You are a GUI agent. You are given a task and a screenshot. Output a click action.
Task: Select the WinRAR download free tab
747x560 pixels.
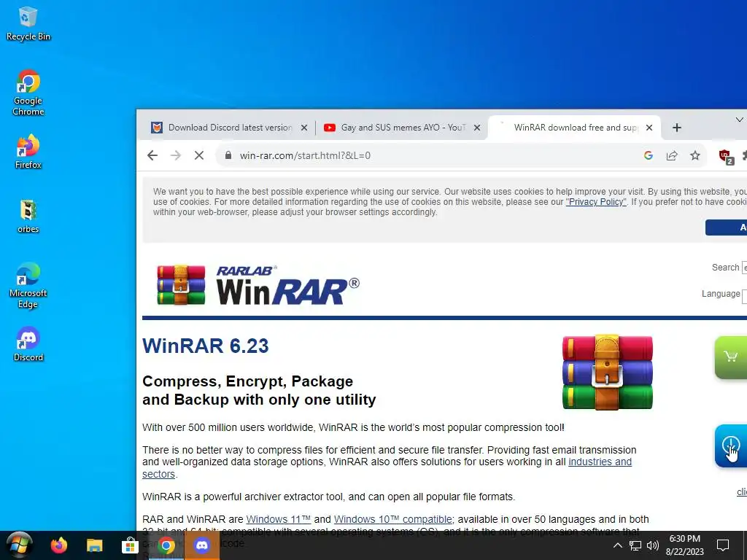[x=576, y=128]
